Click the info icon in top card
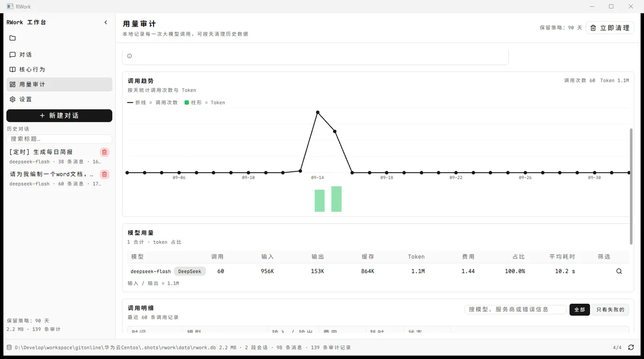 coord(130,56)
